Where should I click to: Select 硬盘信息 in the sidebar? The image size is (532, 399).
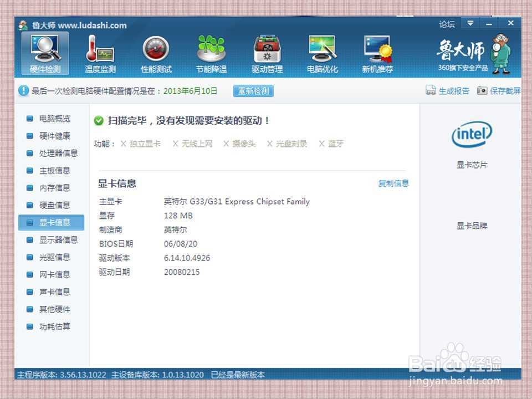point(51,205)
